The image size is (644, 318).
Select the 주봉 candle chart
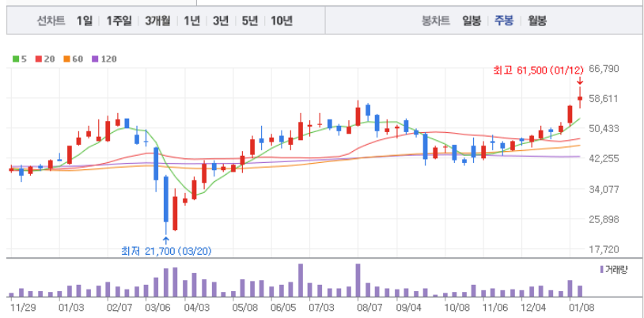(503, 21)
